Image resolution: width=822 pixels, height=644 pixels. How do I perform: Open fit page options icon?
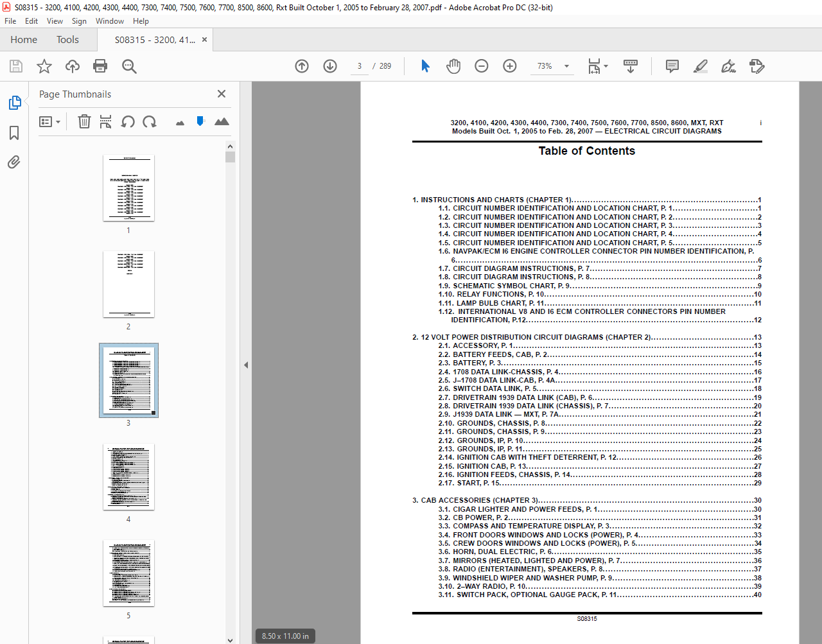[x=598, y=66]
